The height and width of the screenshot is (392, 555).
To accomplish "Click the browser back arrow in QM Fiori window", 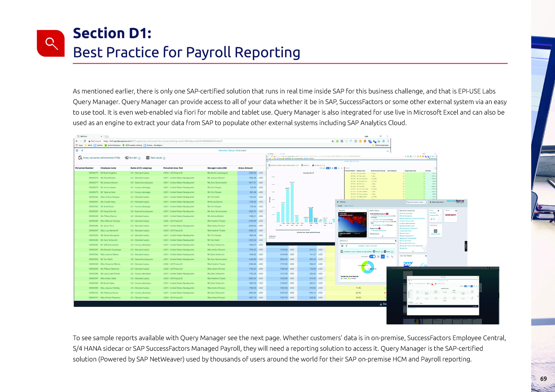I will click(x=77, y=141).
